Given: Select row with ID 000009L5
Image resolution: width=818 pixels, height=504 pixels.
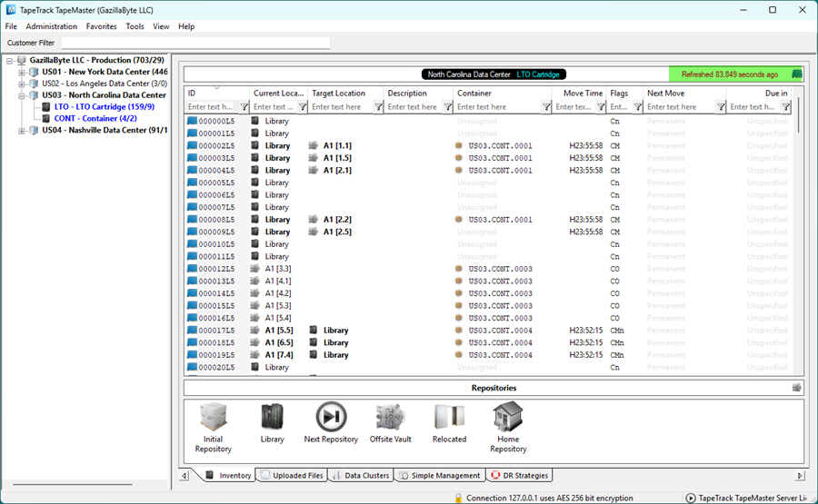Looking at the screenshot, I should click(x=488, y=232).
